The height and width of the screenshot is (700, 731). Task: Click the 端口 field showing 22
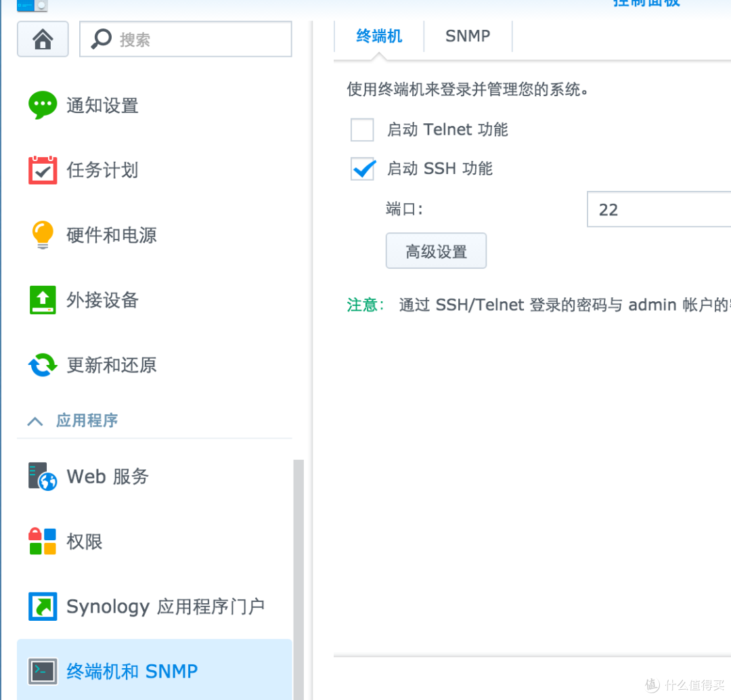pos(659,209)
